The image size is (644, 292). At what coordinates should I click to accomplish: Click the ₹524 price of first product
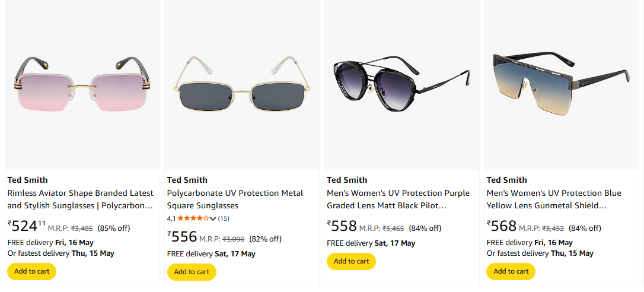click(25, 226)
